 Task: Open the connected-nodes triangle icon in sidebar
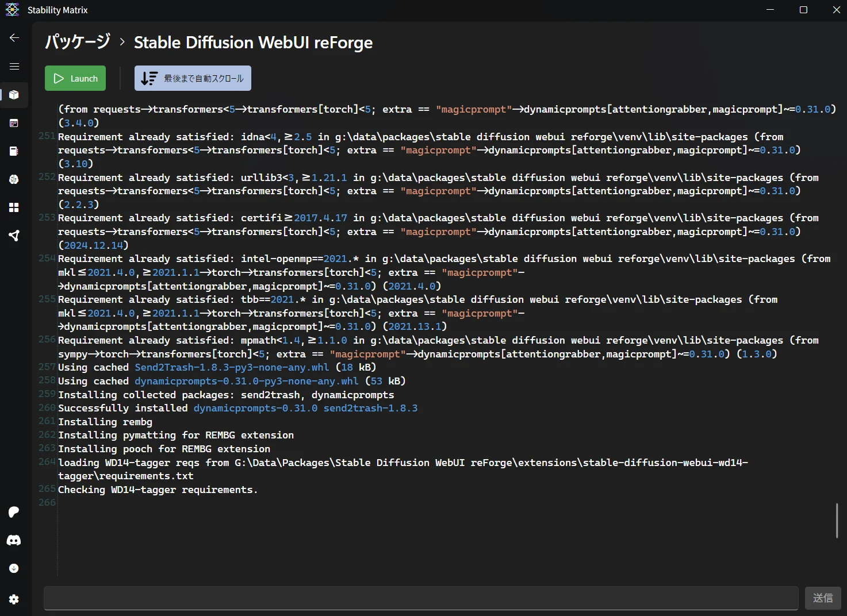click(14, 236)
